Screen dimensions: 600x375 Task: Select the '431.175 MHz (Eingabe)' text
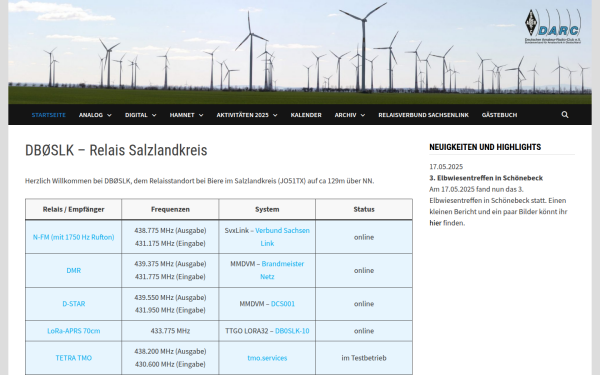tap(170, 243)
